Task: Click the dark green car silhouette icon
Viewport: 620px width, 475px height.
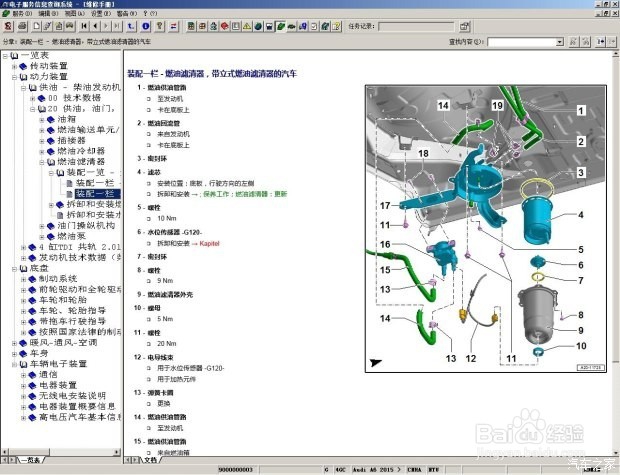Action: tap(292, 26)
